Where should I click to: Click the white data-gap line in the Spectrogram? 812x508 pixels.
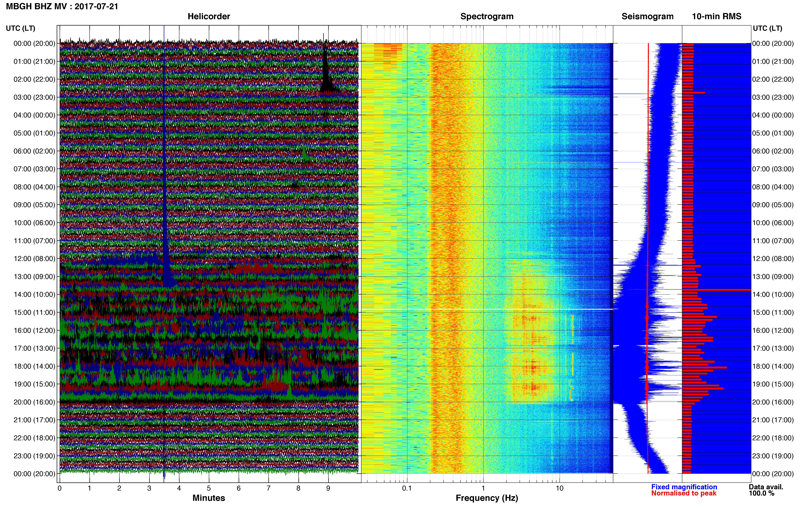coord(487,309)
